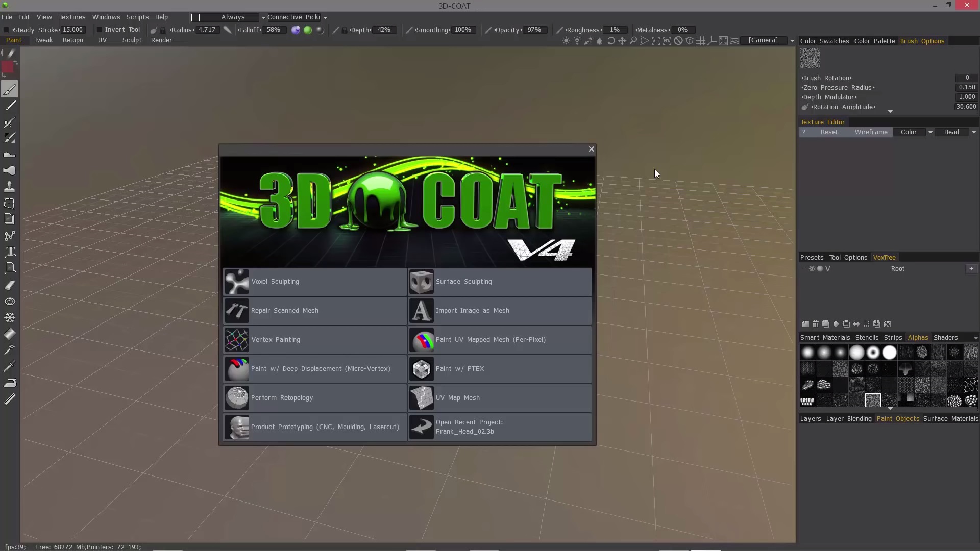Click the UV Map Mesh icon

(x=422, y=398)
